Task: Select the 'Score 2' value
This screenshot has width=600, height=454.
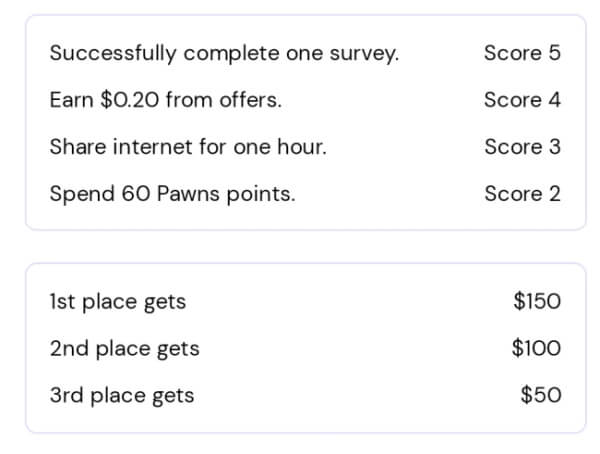Action: pyautogui.click(x=522, y=193)
